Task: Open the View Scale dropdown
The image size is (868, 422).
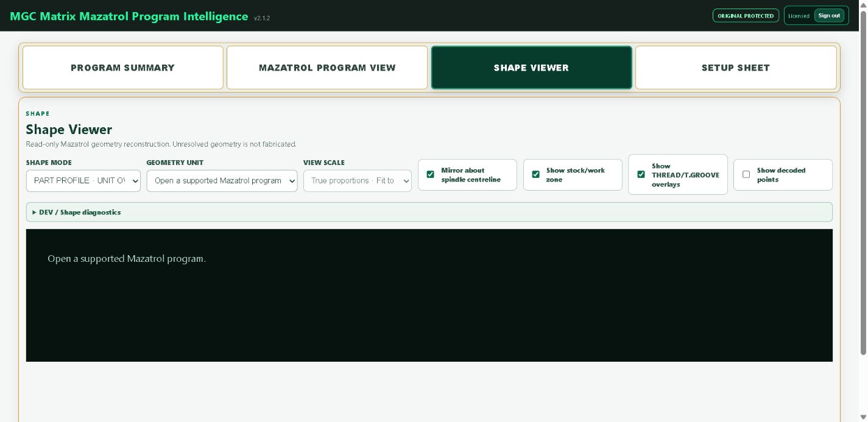Action: click(358, 181)
